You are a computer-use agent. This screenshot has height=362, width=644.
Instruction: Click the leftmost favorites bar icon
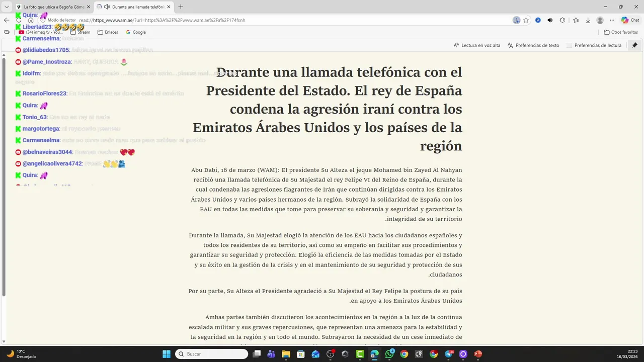click(7, 32)
